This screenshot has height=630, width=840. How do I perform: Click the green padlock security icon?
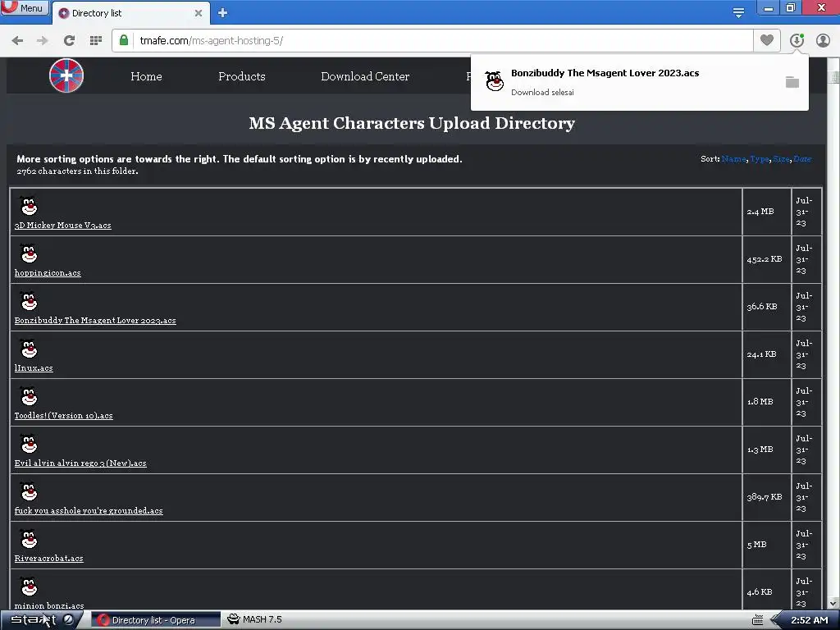(124, 40)
